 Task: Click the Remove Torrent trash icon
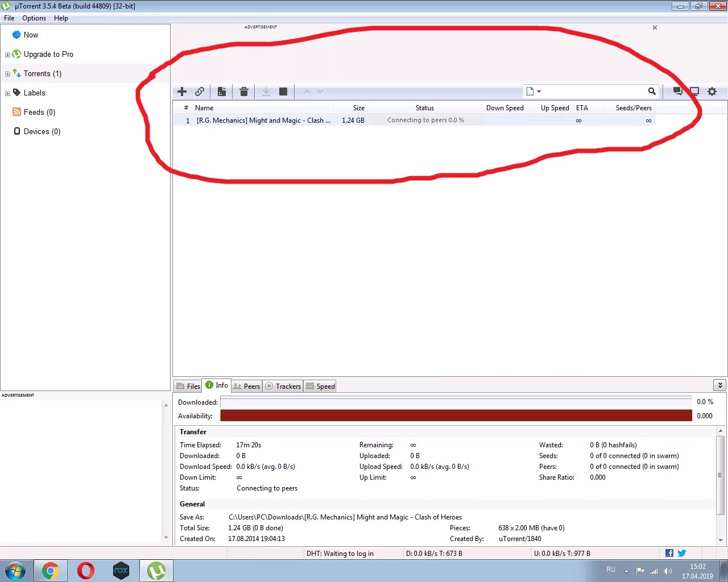click(244, 92)
